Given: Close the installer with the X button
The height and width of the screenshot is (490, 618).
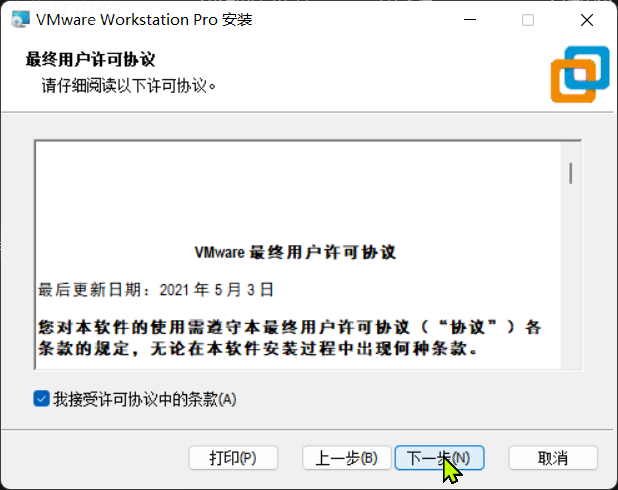Looking at the screenshot, I should (x=587, y=20).
